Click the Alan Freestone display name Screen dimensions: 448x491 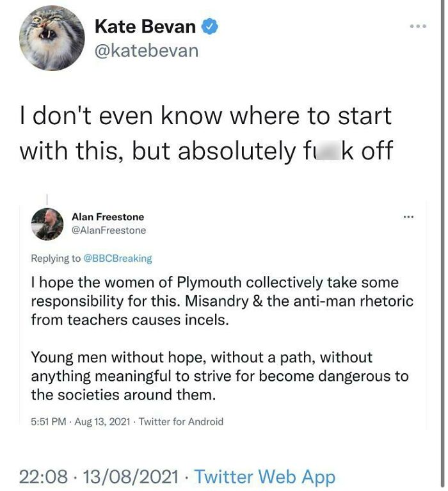(108, 216)
